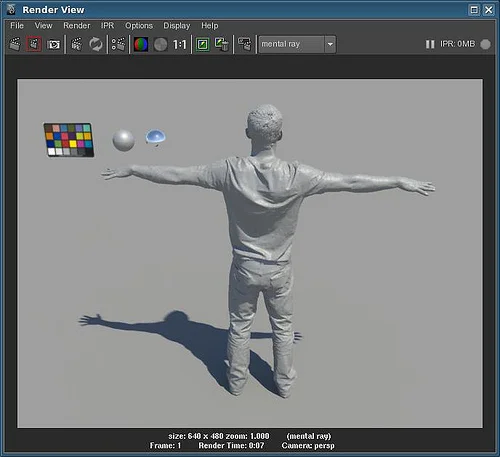Click the color checker chart in render
The height and width of the screenshot is (457, 500).
[69, 140]
